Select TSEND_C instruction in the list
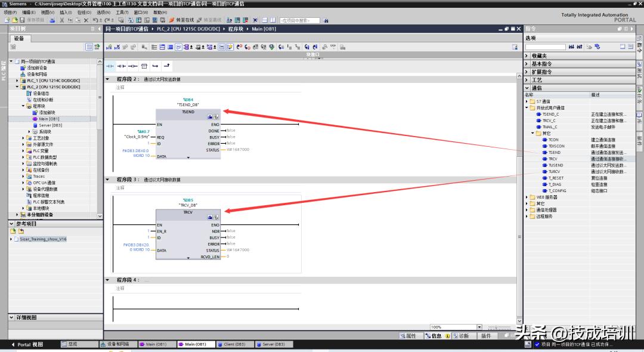Screen dimensions: 644x352 coord(550,114)
